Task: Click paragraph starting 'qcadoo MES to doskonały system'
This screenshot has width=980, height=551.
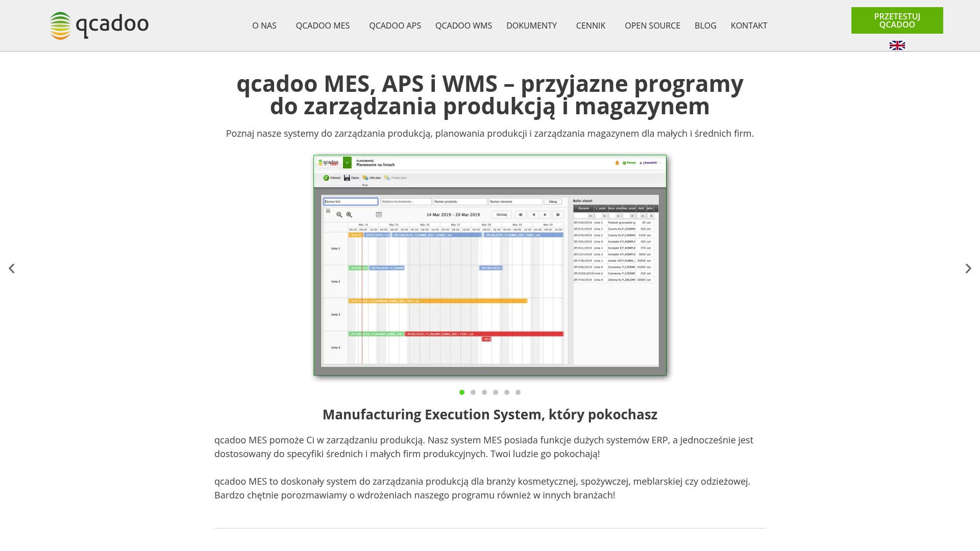Action: [x=482, y=488]
